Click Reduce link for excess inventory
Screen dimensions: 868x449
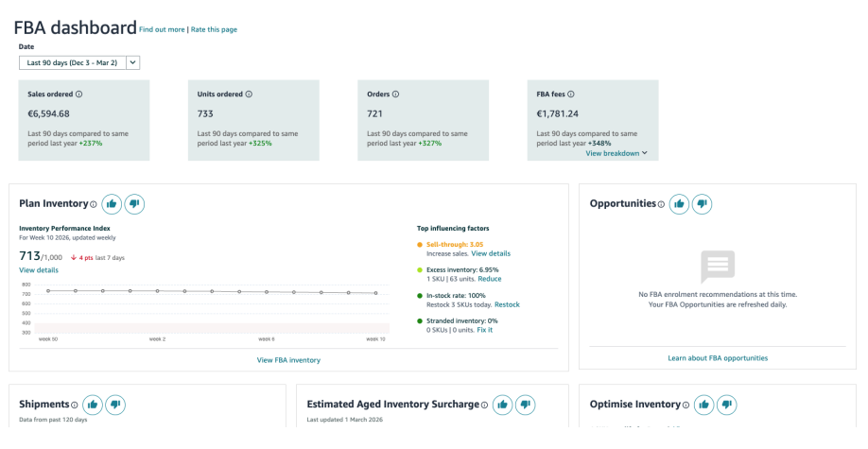[490, 279]
